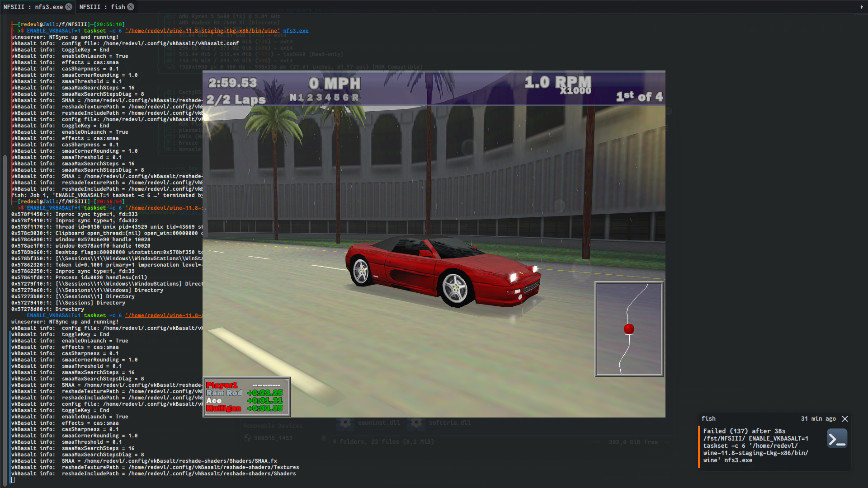This screenshot has width=868, height=488.
Task: Expand the 202,0 GiB free dropdown
Action: coord(667,442)
